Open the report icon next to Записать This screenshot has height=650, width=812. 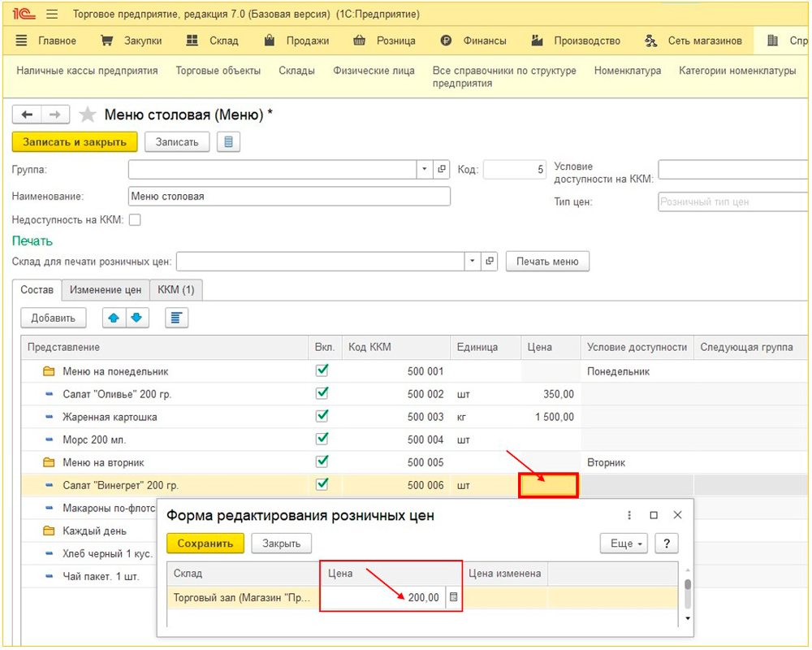tap(228, 142)
